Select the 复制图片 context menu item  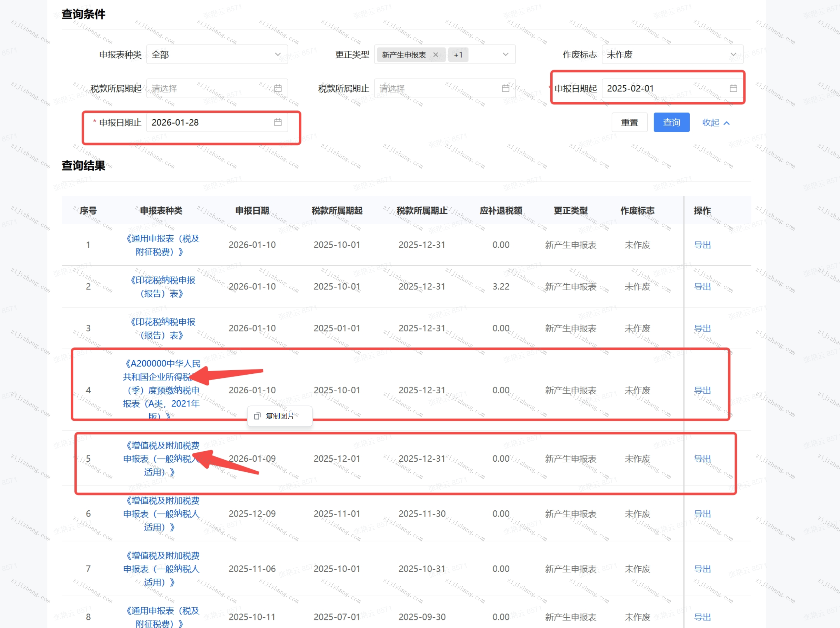click(280, 416)
